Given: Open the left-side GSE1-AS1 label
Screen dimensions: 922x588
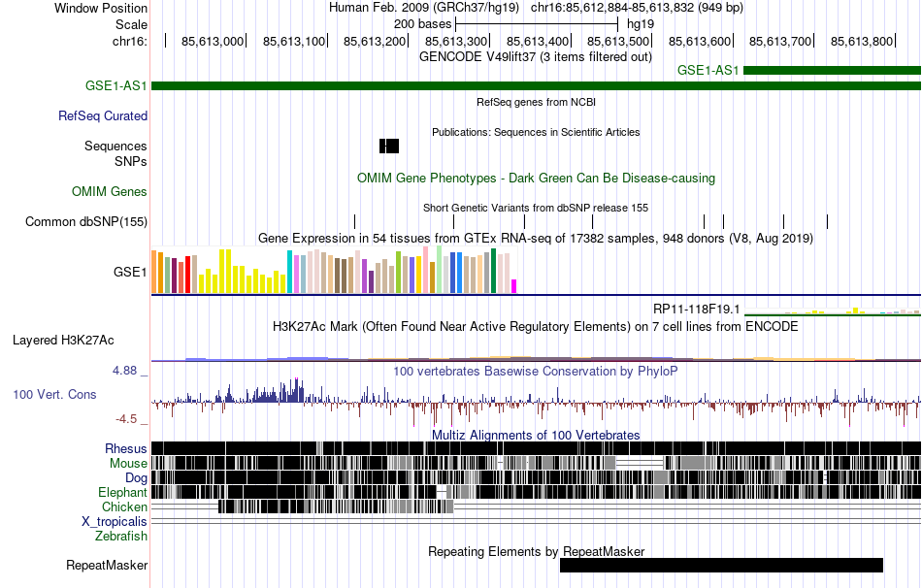Looking at the screenshot, I should [x=115, y=85].
